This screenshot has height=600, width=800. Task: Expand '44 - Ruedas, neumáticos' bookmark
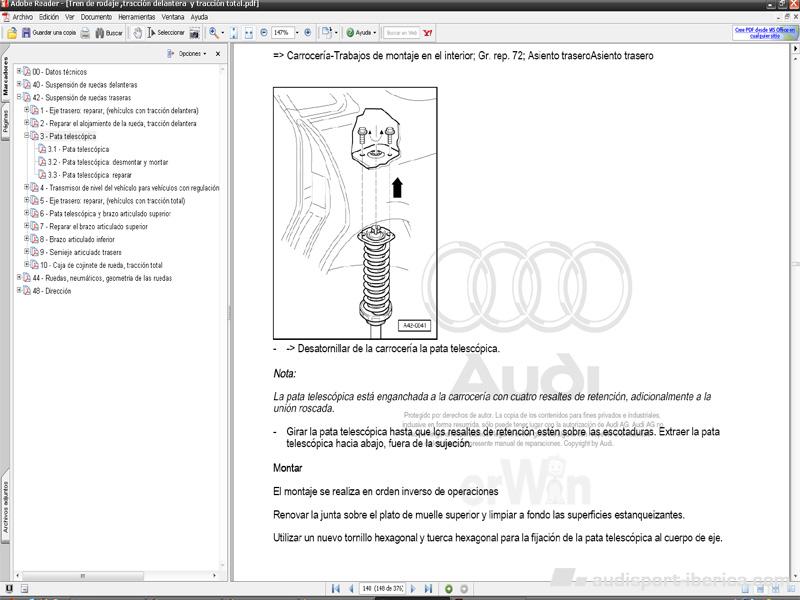coord(19,278)
